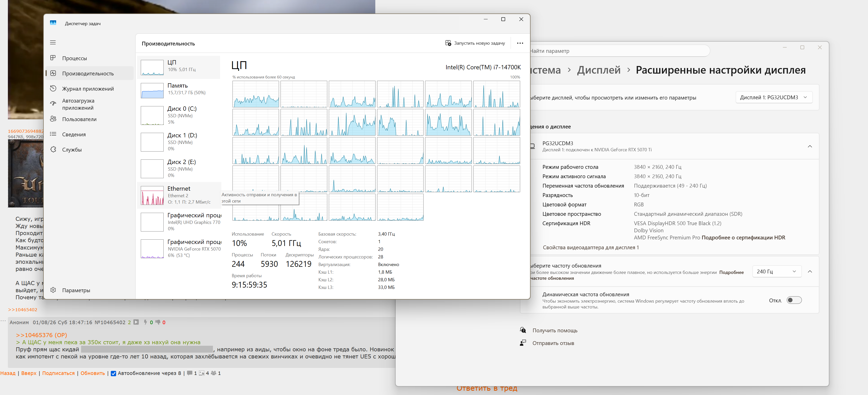Click Запустить новую задачу button
The width and height of the screenshot is (868, 395).
[x=475, y=43]
